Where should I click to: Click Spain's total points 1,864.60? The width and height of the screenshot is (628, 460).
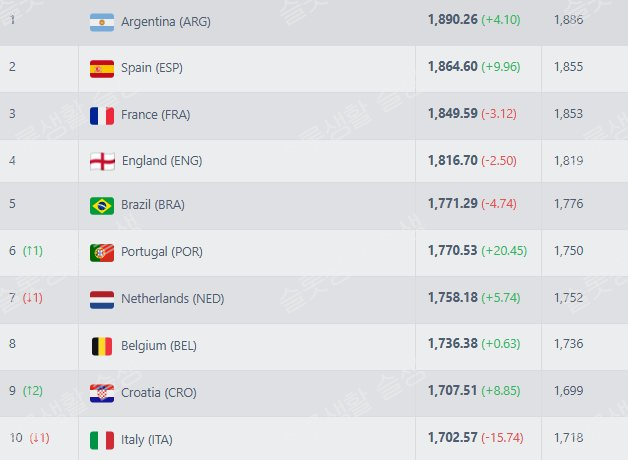[453, 66]
